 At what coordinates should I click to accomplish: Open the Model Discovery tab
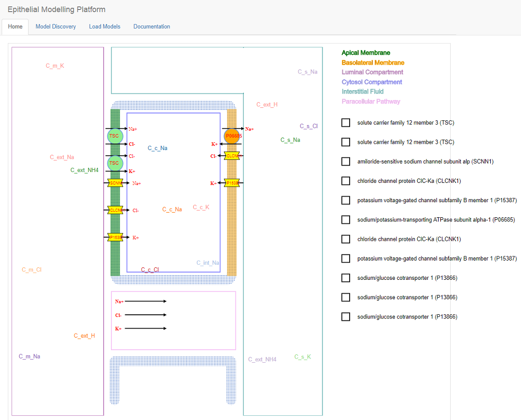pos(56,27)
